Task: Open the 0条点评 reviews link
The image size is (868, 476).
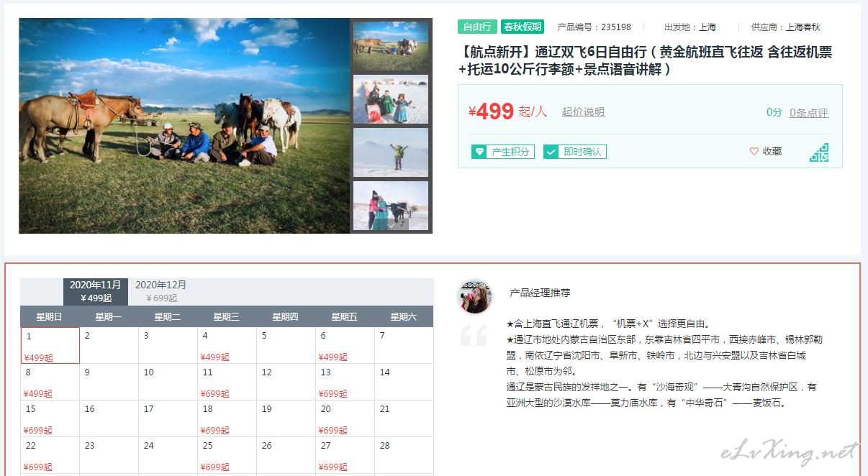Action: click(809, 113)
